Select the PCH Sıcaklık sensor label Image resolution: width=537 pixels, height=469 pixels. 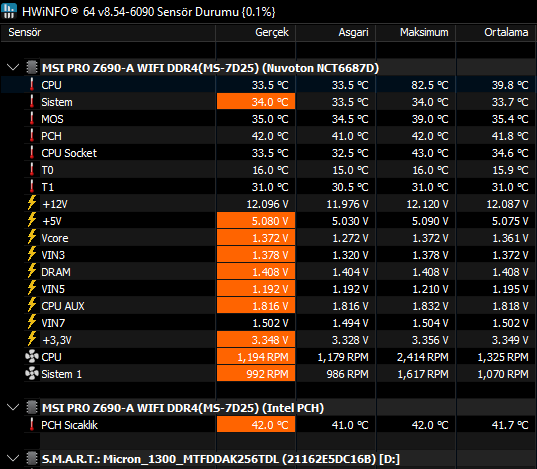point(70,425)
